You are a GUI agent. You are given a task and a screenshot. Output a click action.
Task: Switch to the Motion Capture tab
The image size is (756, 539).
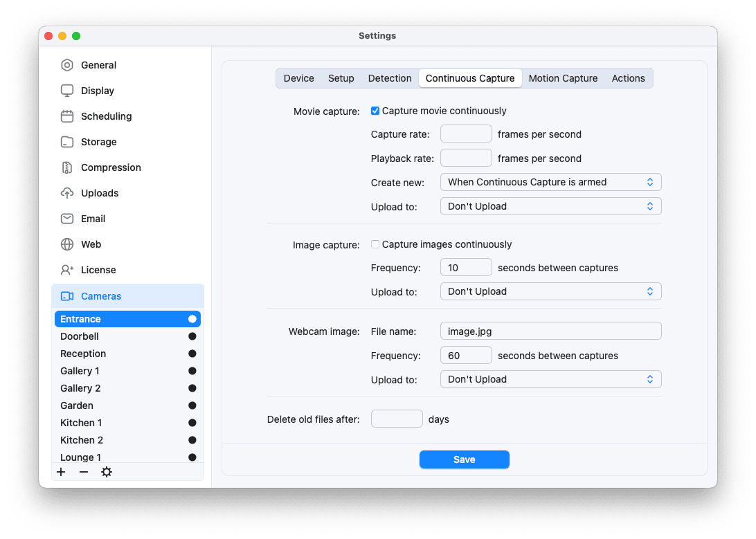tap(563, 78)
